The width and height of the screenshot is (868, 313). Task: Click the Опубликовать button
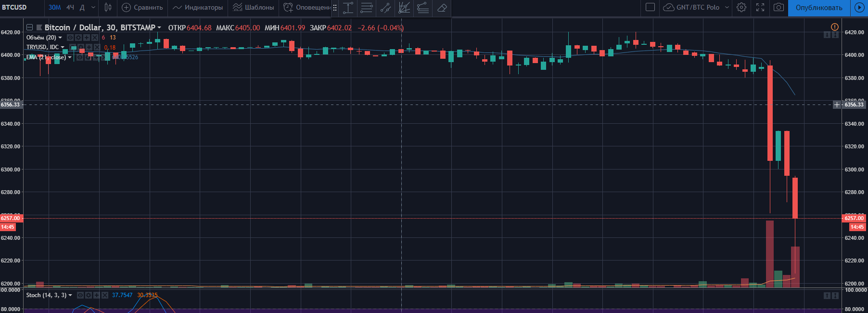pos(818,8)
